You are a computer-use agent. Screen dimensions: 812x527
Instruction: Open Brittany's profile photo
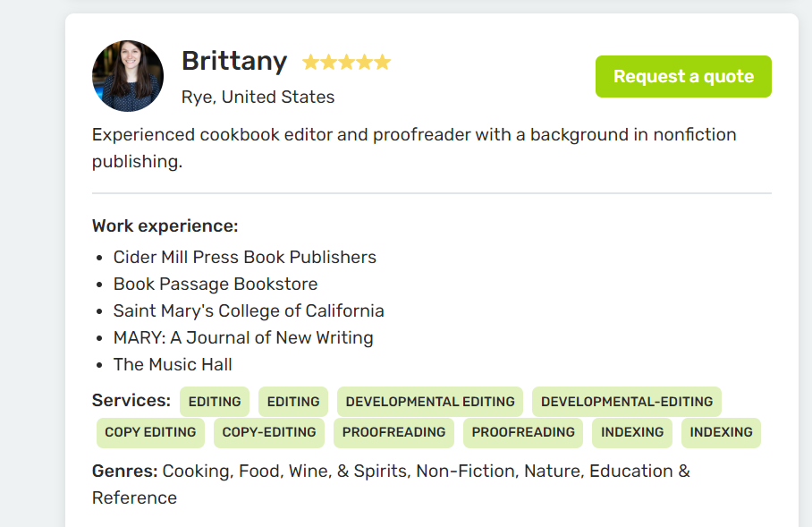click(128, 76)
